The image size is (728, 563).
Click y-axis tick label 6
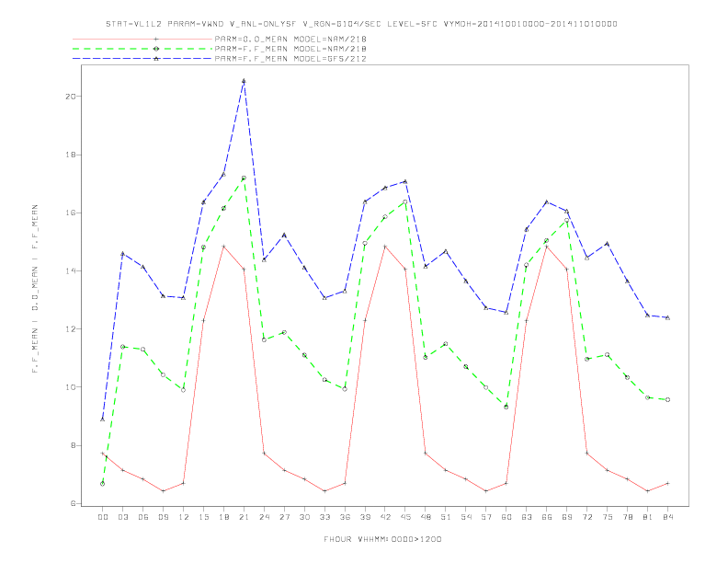(x=73, y=503)
